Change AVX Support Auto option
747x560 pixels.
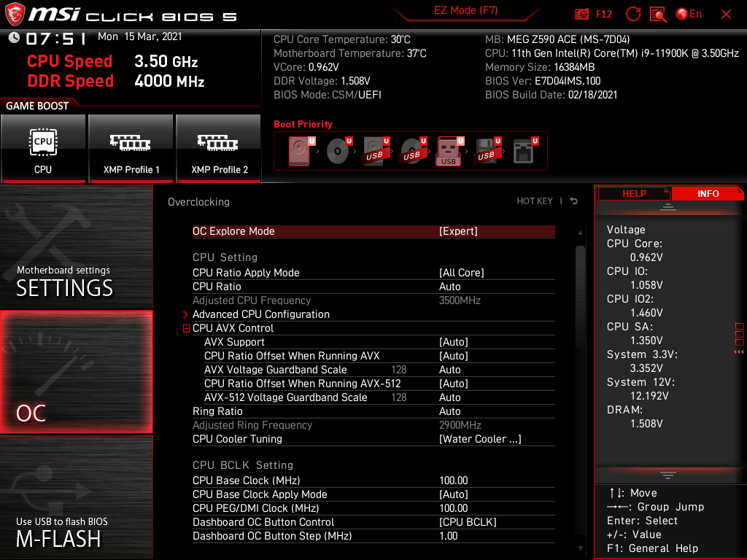[x=454, y=342]
